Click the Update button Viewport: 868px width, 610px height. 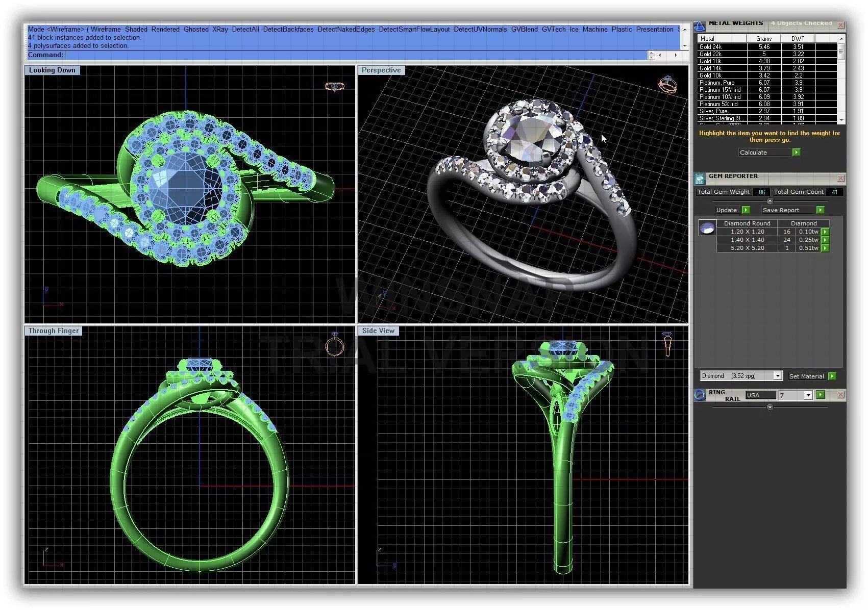point(728,210)
